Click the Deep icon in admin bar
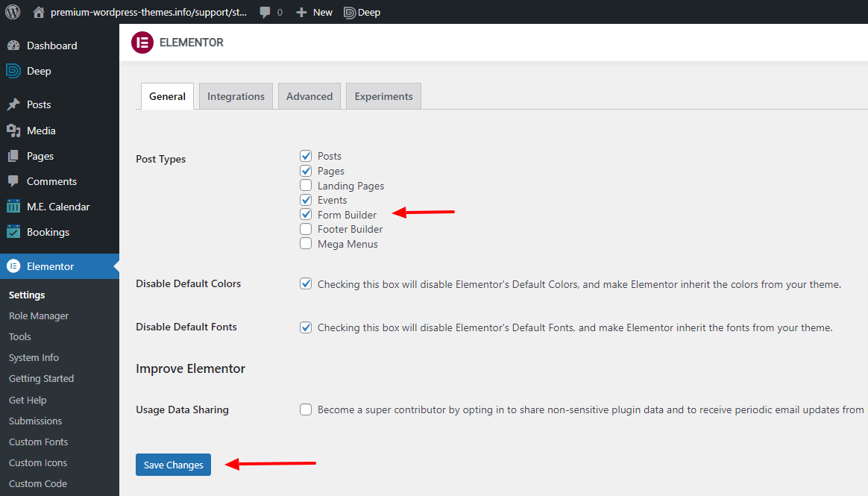Image resolution: width=868 pixels, height=496 pixels. pyautogui.click(x=349, y=12)
